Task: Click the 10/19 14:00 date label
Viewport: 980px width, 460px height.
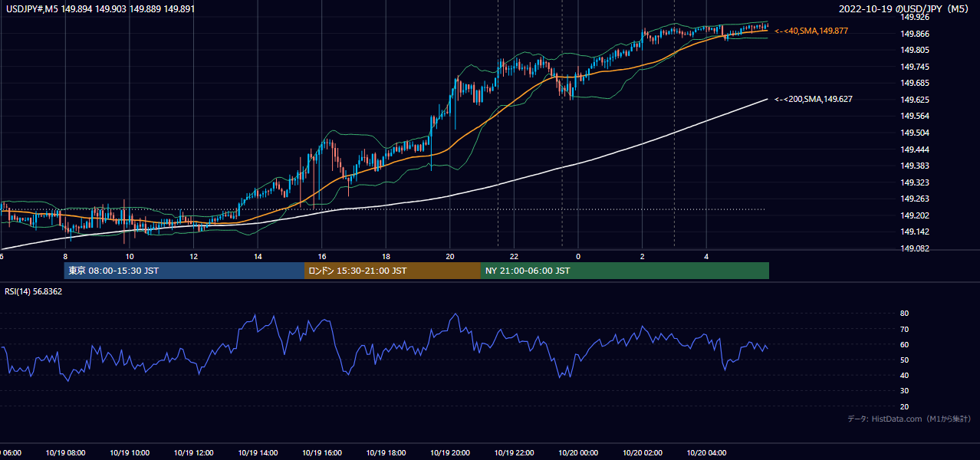Action: 258,453
